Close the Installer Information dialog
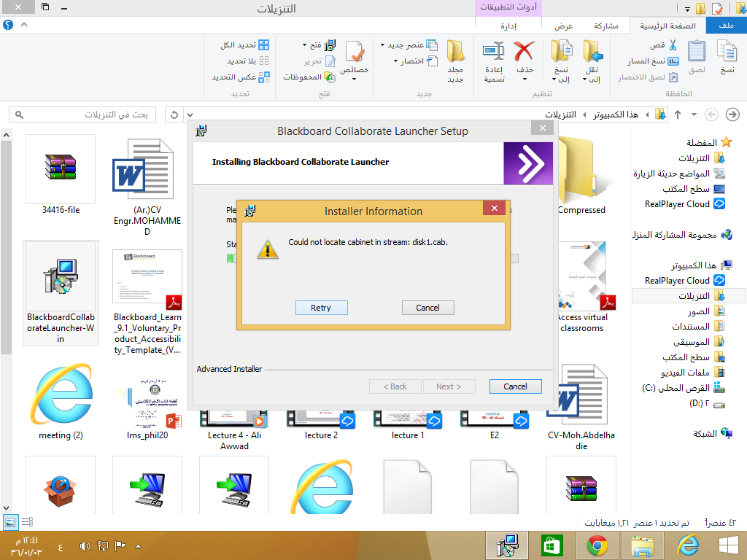This screenshot has width=747, height=560. tap(494, 208)
